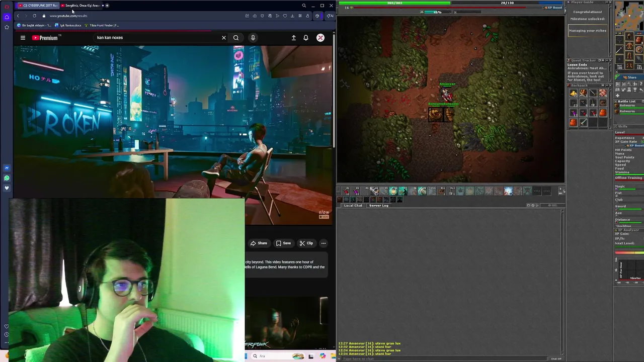Focus the 'kan kan noxes' search field
The image size is (644, 362).
156,38
